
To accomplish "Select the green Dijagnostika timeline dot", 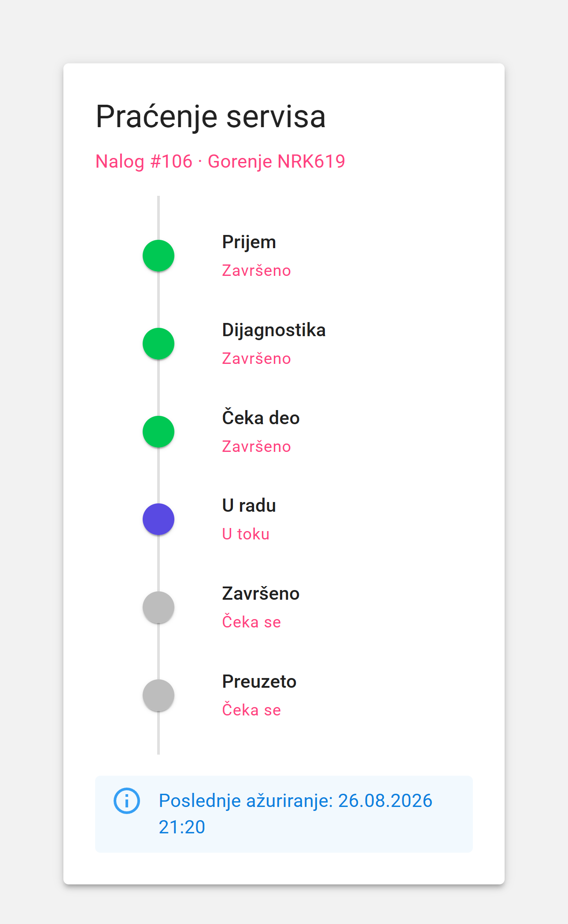I will (159, 344).
